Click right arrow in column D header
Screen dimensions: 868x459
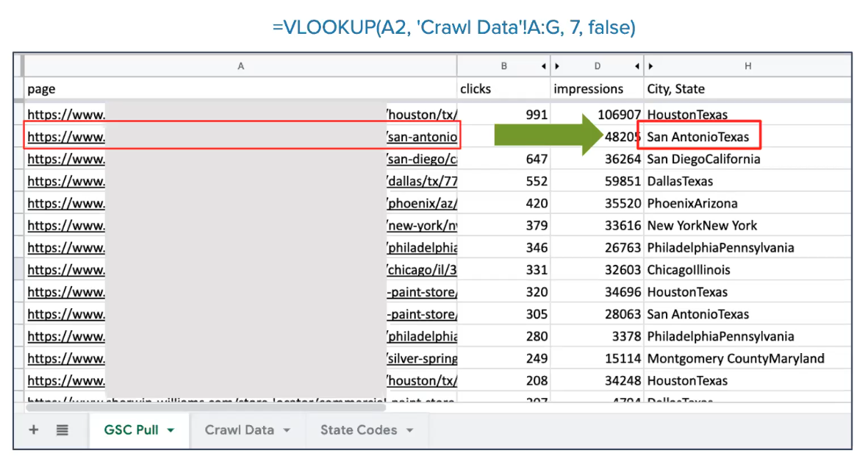tap(558, 66)
